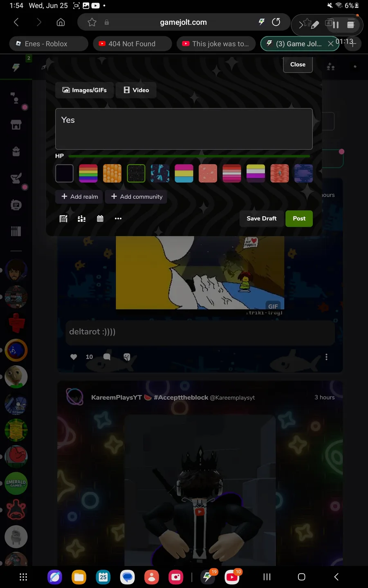Open the chat bubble face icon in sidebar
The height and width of the screenshot is (588, 368).
pyautogui.click(x=16, y=205)
